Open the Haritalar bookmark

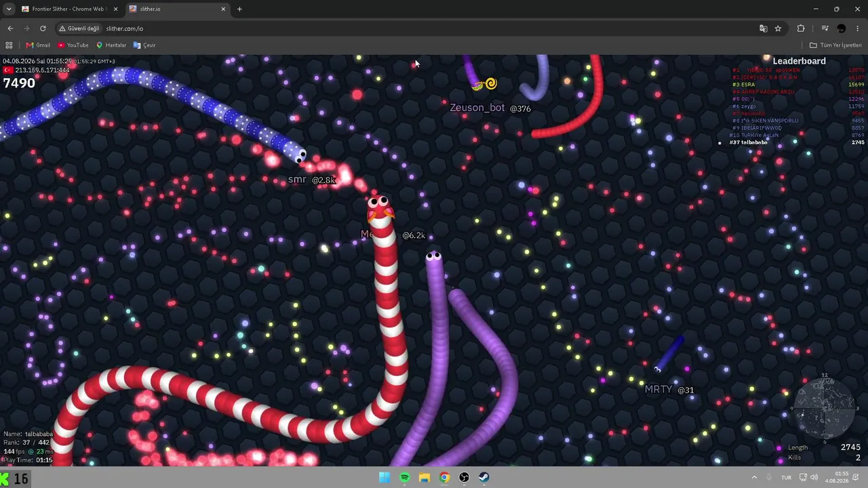point(111,45)
